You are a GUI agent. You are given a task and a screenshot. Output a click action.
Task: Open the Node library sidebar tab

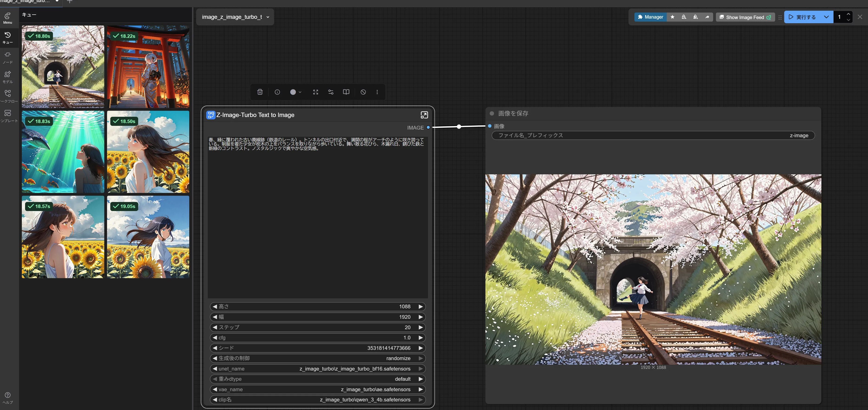(x=7, y=57)
